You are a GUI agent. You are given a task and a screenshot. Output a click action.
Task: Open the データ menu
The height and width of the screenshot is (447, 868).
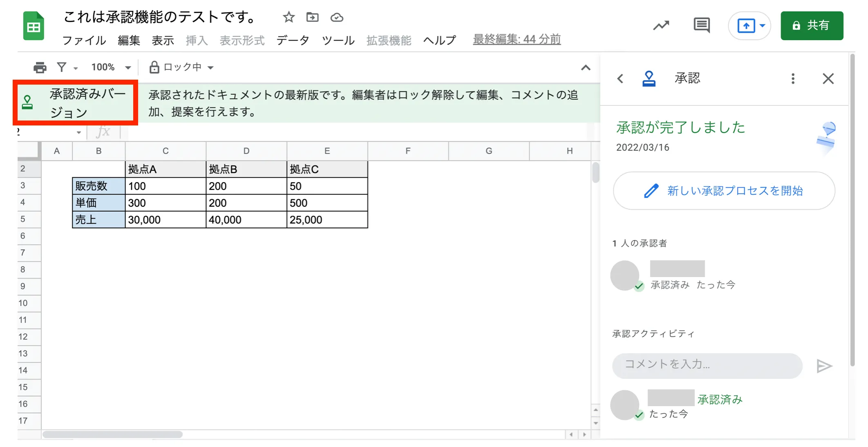tap(293, 40)
